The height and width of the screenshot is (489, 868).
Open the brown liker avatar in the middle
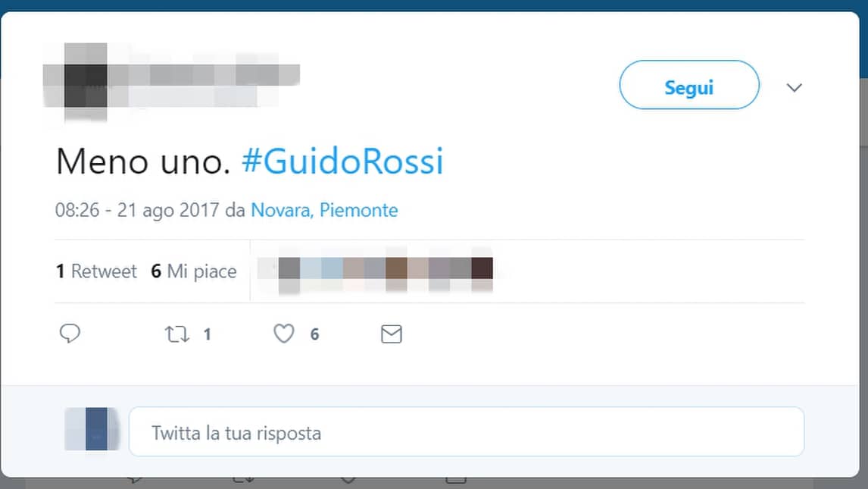396,273
